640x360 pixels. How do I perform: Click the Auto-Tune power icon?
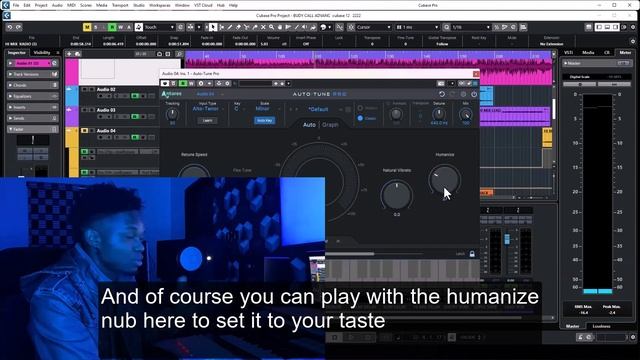[474, 94]
